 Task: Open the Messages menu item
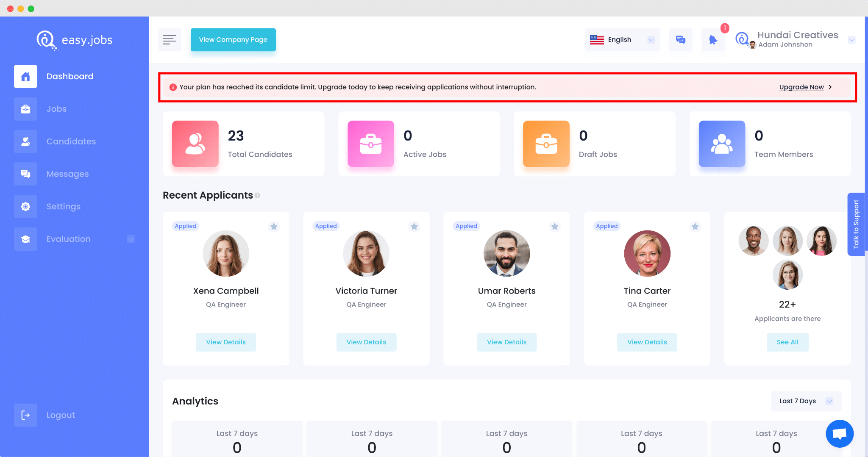click(x=68, y=174)
